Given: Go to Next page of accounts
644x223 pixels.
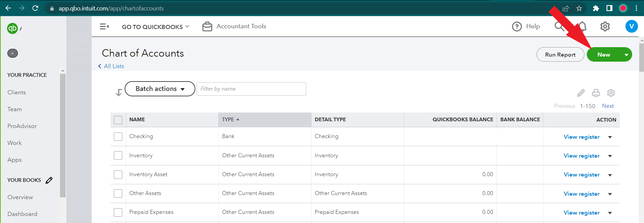Looking at the screenshot, I should click(608, 106).
